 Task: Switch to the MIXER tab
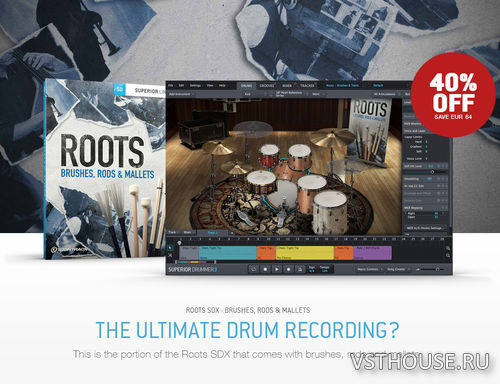pyautogui.click(x=287, y=86)
